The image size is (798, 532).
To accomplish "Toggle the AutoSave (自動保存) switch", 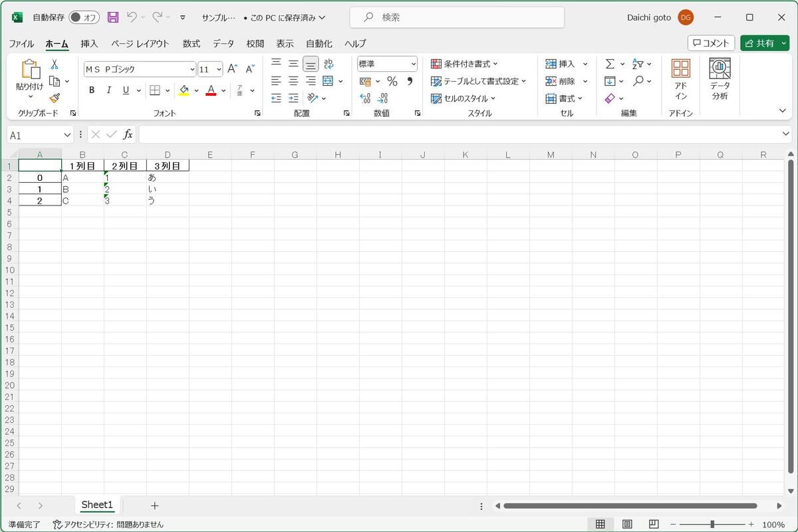I will [84, 17].
